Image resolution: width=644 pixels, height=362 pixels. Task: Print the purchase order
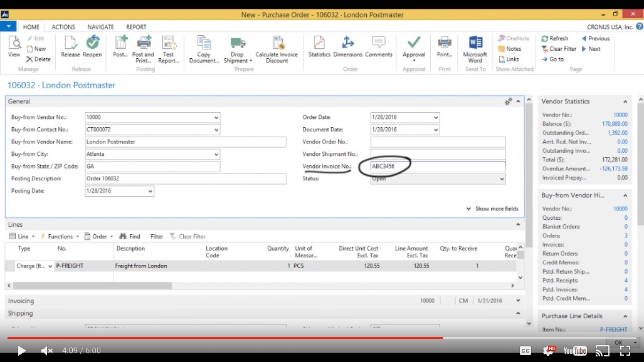coord(445,47)
